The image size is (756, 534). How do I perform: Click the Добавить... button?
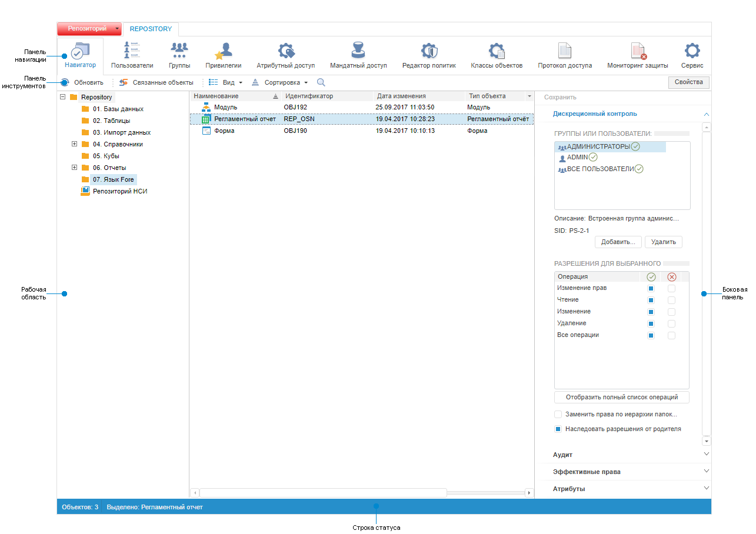(618, 242)
